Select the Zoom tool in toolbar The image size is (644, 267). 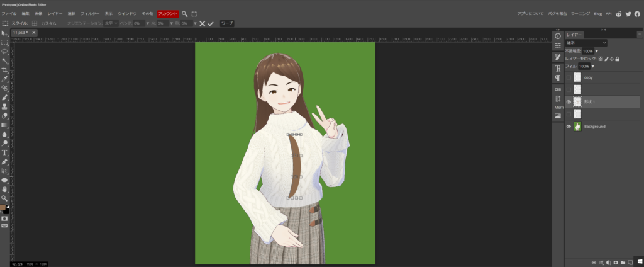(x=4, y=198)
